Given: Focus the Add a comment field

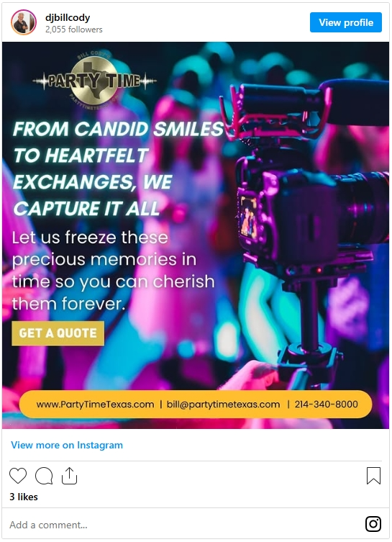Looking at the screenshot, I should [x=183, y=525].
